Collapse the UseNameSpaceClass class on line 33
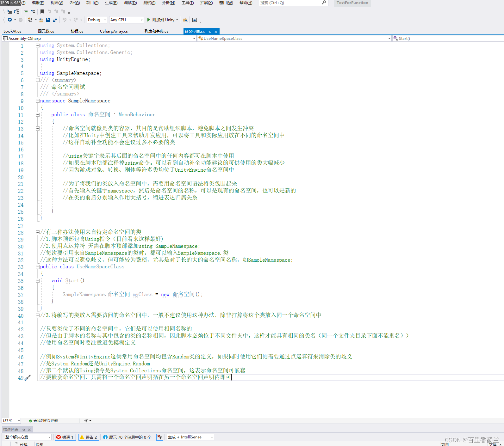 (x=38, y=267)
